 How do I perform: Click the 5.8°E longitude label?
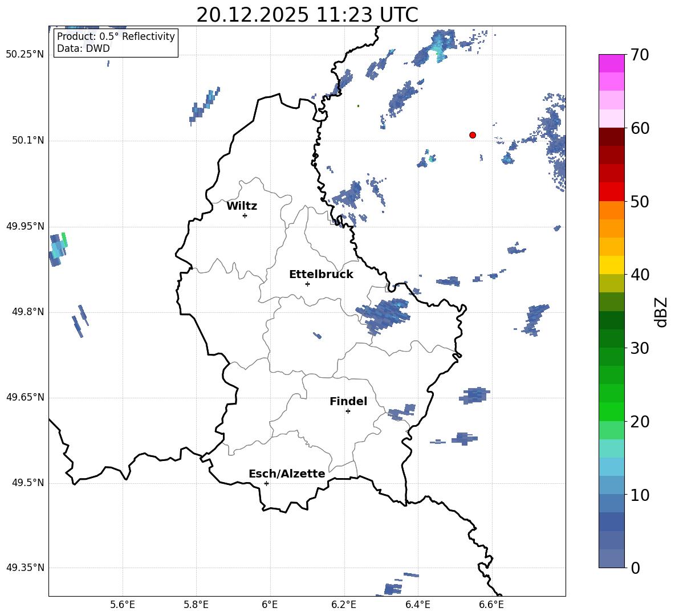(196, 605)
